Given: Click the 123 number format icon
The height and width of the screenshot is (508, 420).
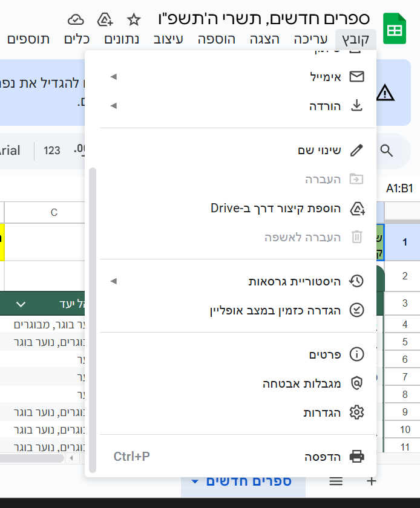Looking at the screenshot, I should point(52,151).
